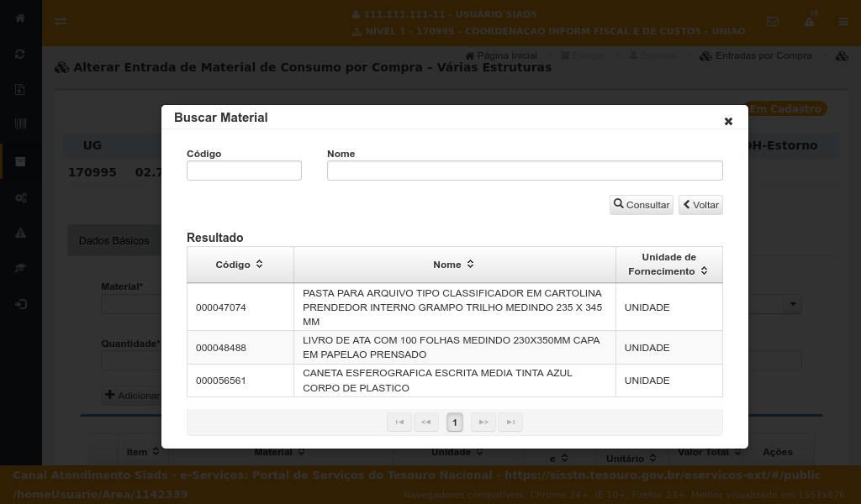Screen dimensions: 861x504
Task: Open the top-right hamburger menu icon
Action: (843, 21)
